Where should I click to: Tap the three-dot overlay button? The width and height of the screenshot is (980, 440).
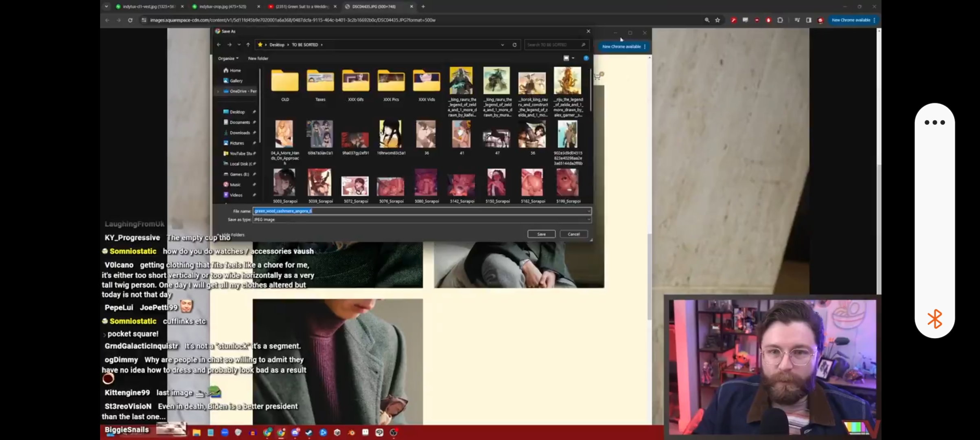(934, 122)
